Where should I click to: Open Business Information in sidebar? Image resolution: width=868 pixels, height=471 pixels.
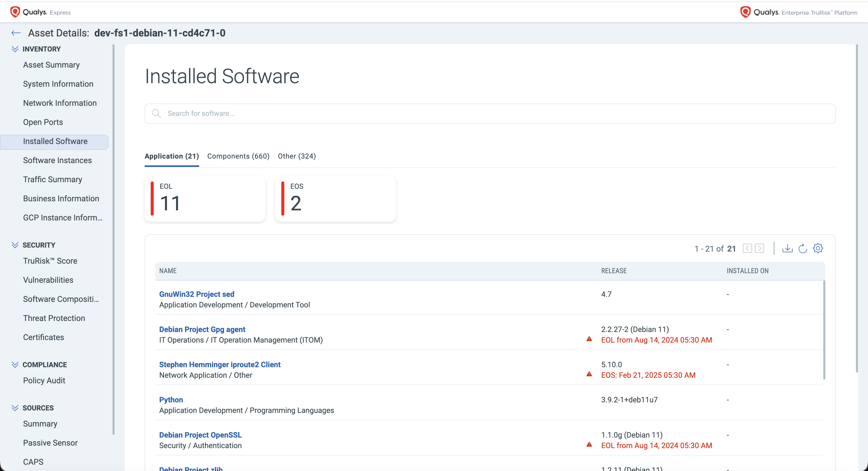(x=61, y=199)
